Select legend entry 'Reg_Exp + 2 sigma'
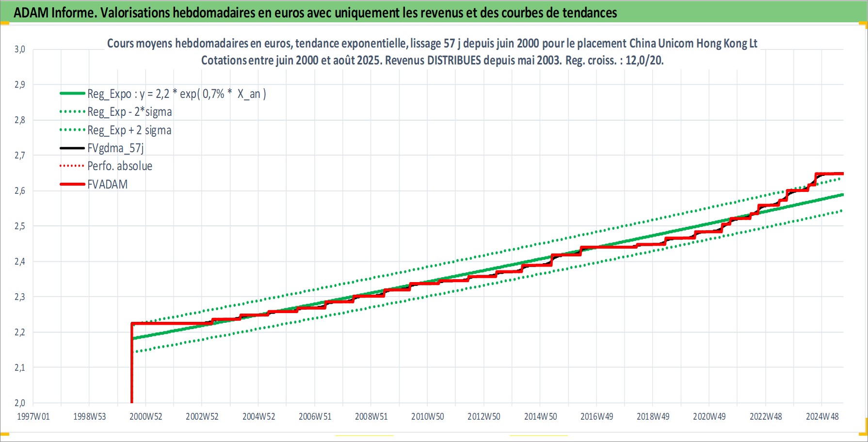This screenshot has height=442, width=868. pyautogui.click(x=129, y=130)
